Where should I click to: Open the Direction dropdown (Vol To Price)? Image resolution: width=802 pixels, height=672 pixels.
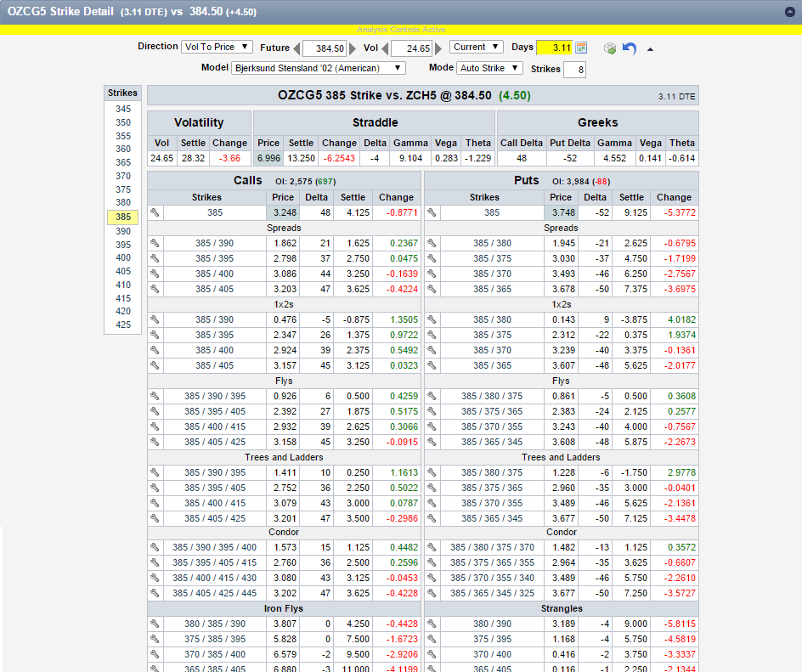217,47
